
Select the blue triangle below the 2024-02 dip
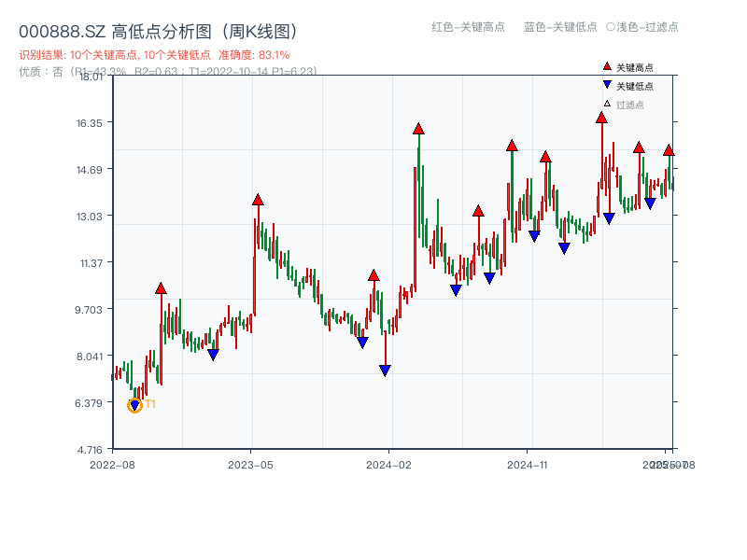coord(383,370)
